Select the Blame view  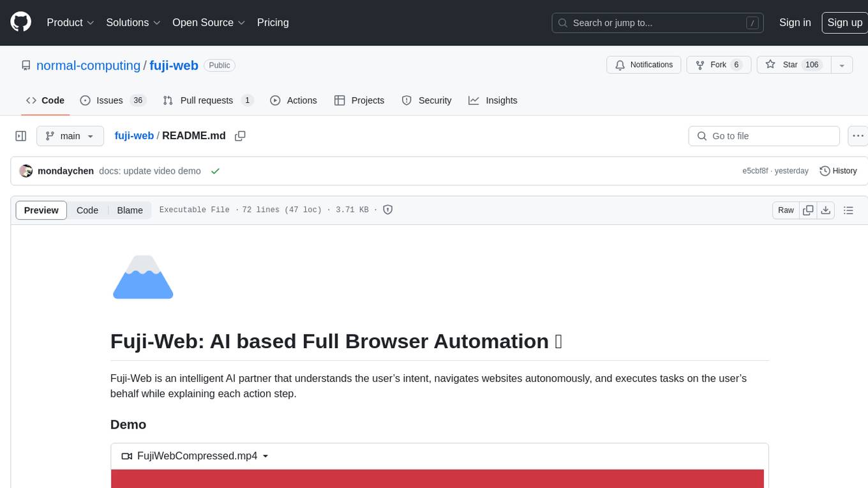[130, 210]
